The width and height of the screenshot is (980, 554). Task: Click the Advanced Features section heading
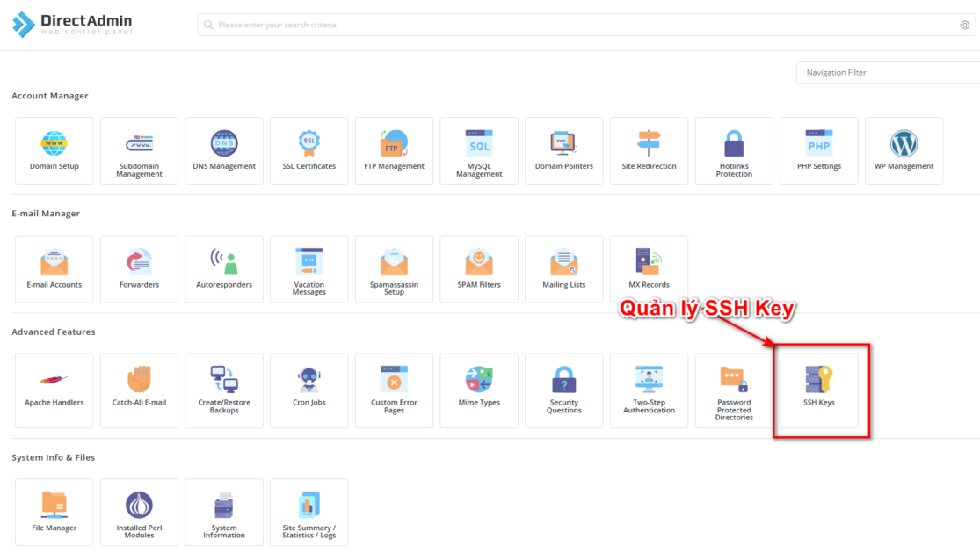tap(54, 332)
